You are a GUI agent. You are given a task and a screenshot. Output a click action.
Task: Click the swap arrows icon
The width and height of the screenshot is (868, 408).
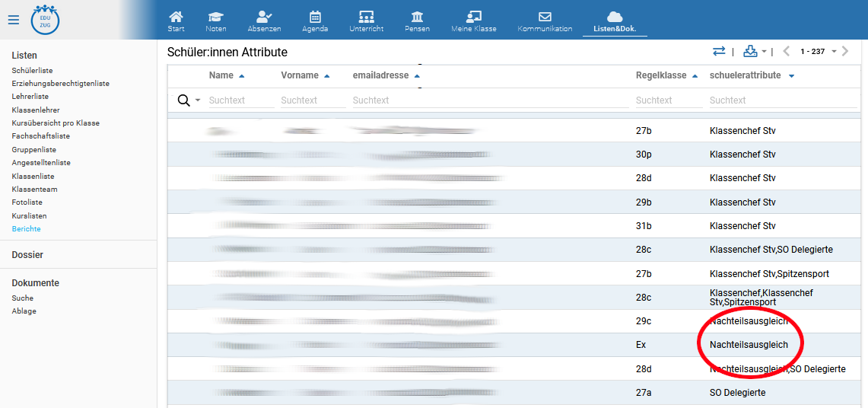coord(719,51)
